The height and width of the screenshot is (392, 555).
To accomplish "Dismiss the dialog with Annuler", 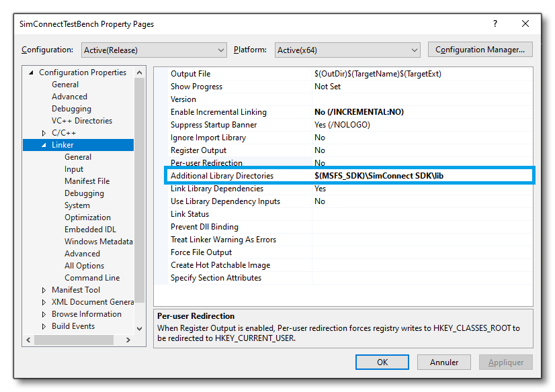I will (x=443, y=362).
